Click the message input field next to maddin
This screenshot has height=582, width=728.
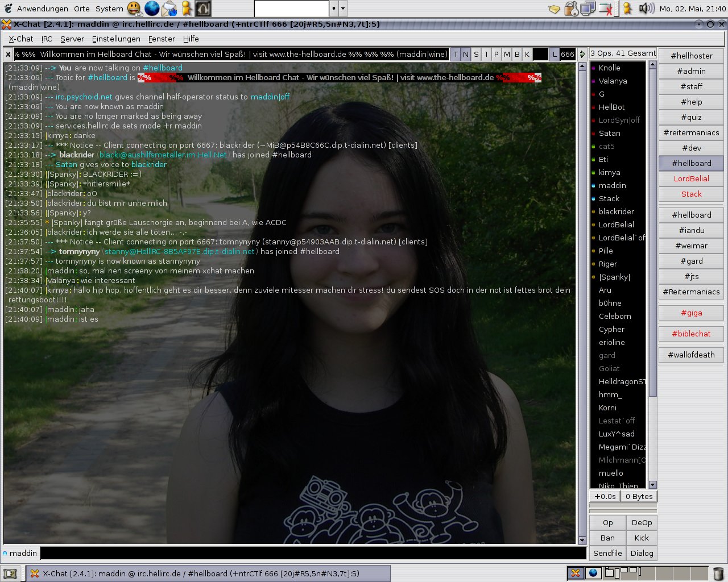[x=313, y=553]
